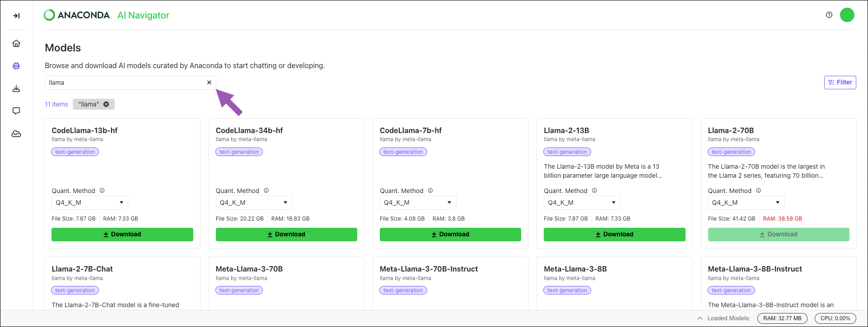This screenshot has width=868, height=327.
Task: Open quant method dropdown for CodeLlama-7b-hf
Action: (x=418, y=203)
